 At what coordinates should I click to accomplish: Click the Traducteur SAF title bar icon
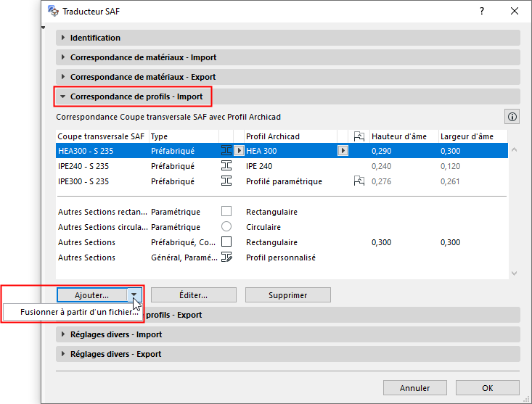(53, 11)
